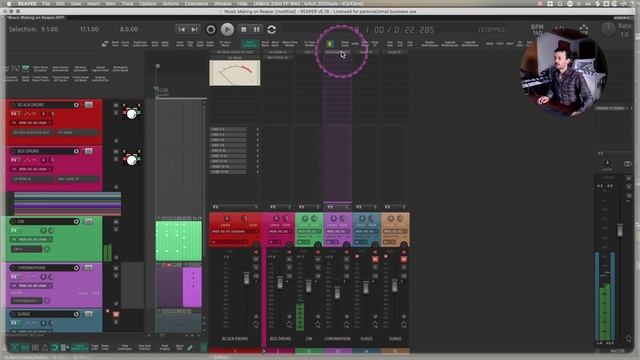Image resolution: width=640 pixels, height=360 pixels.
Task: Open the FX button on BUS DRUMS track panel
Action: [14, 160]
